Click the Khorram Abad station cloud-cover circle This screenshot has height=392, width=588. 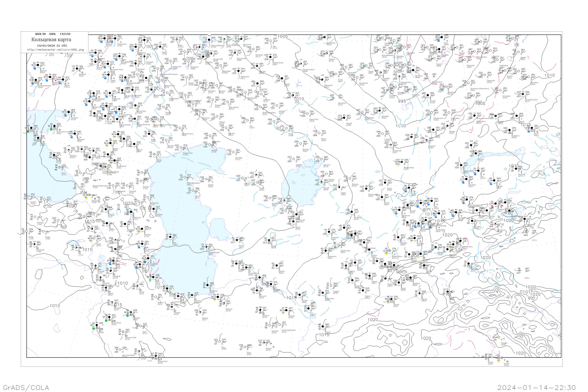(123, 332)
